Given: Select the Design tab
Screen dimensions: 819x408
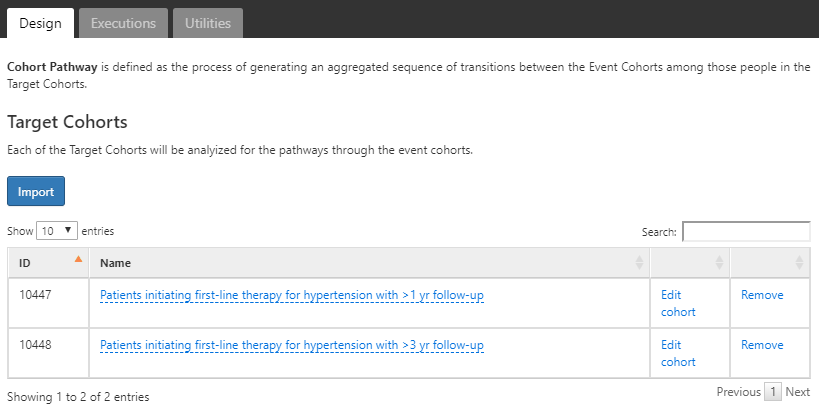Looking at the screenshot, I should [x=40, y=23].
